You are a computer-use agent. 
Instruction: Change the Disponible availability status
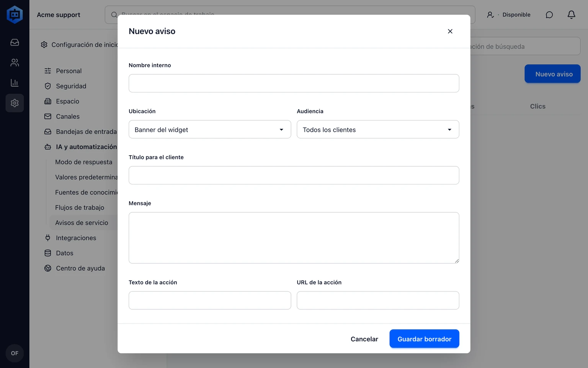coord(508,15)
